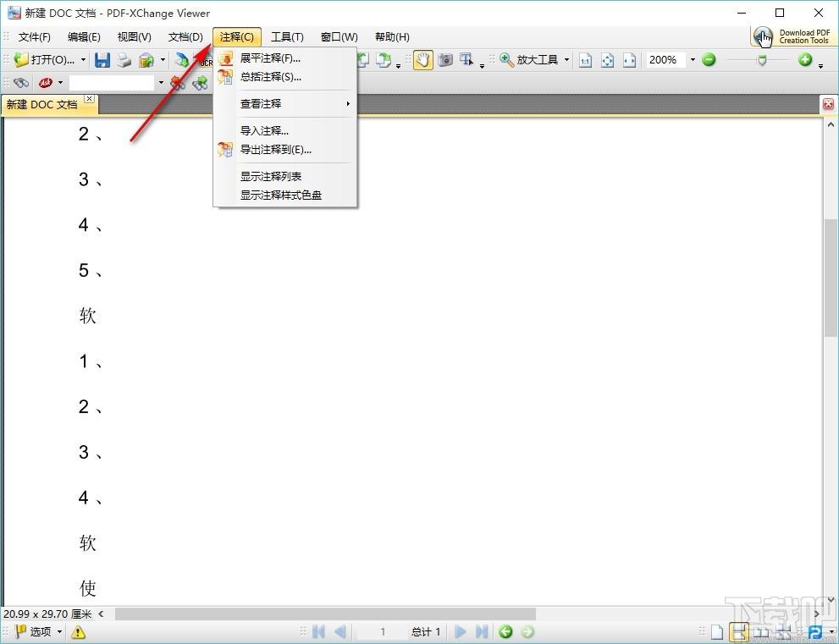Click the horizontal scrollbar thumb
Screen dimensions: 839x644
click(325, 614)
